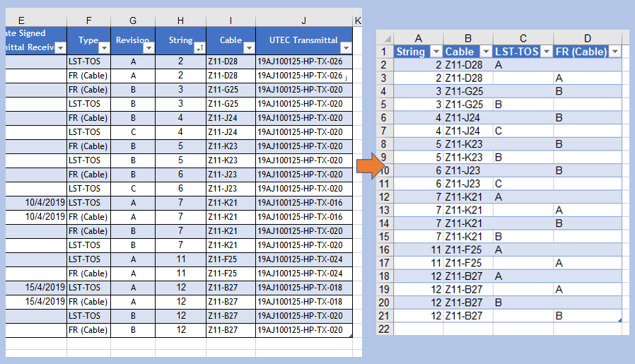The image size is (635, 364).
Task: Click LST-TOS value A in right table row 18
Action: 523,276
